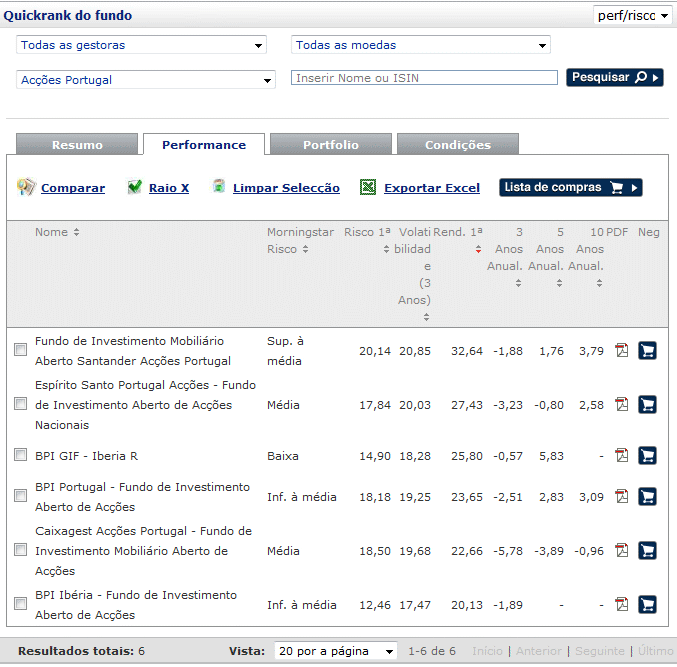Open PDF for BPI Portugal fund
This screenshot has height=667, width=677.
coord(622,496)
